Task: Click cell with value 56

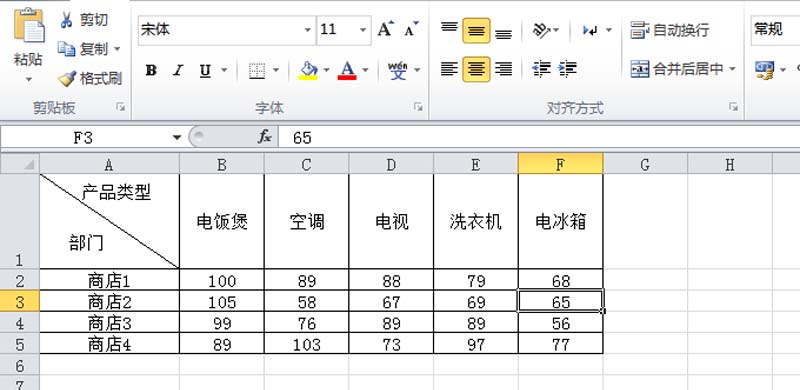Action: click(560, 323)
